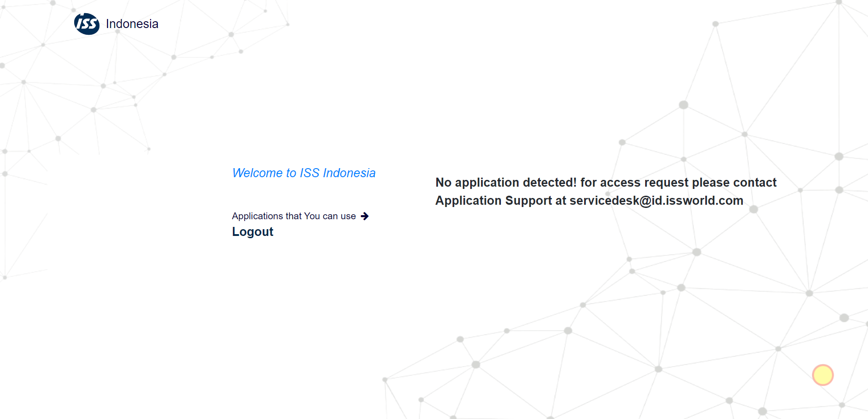This screenshot has height=419, width=868.
Task: Click the 'Welcome to ISS Indonesia' heading
Action: click(303, 173)
